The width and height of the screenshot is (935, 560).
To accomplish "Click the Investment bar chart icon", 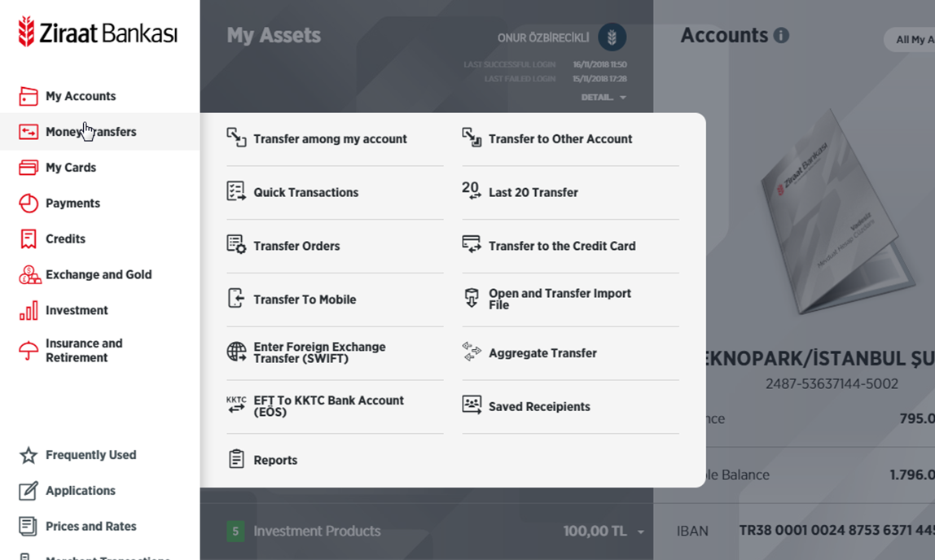I will click(29, 311).
